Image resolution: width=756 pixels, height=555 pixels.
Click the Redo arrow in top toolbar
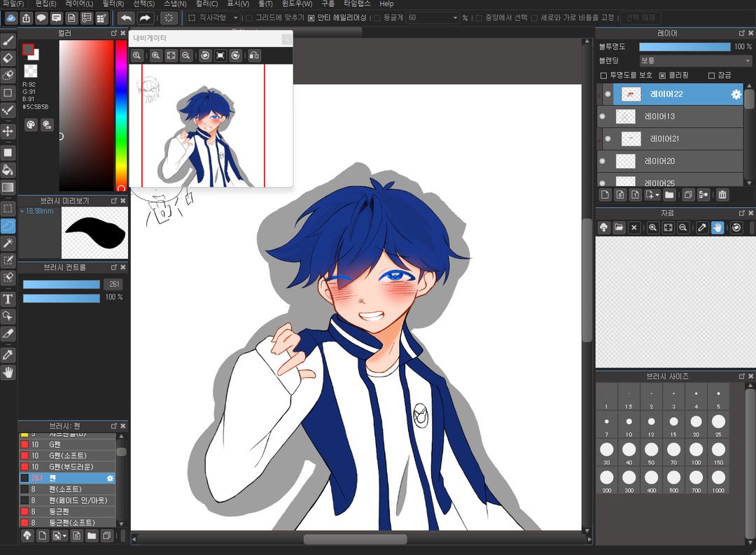[x=145, y=18]
